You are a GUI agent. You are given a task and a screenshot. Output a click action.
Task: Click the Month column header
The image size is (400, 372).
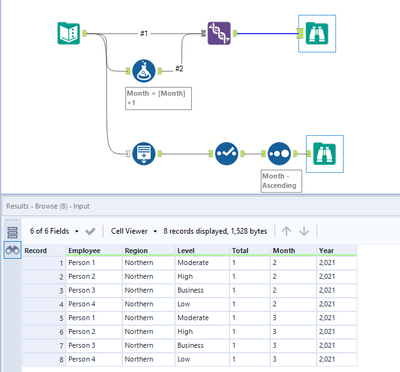point(293,251)
